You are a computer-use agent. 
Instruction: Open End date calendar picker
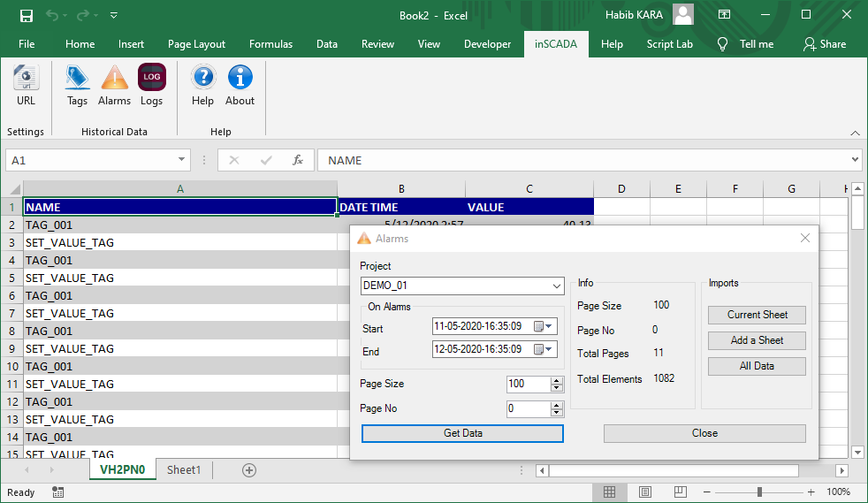pos(543,349)
